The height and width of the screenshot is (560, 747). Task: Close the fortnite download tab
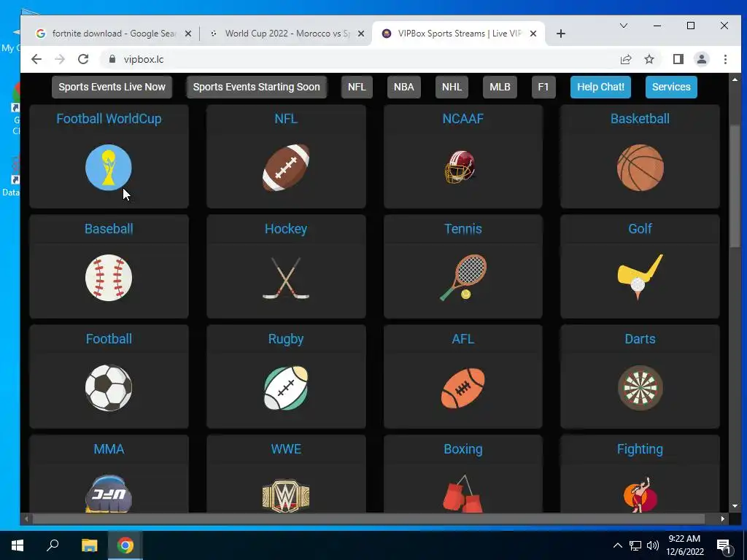188,34
